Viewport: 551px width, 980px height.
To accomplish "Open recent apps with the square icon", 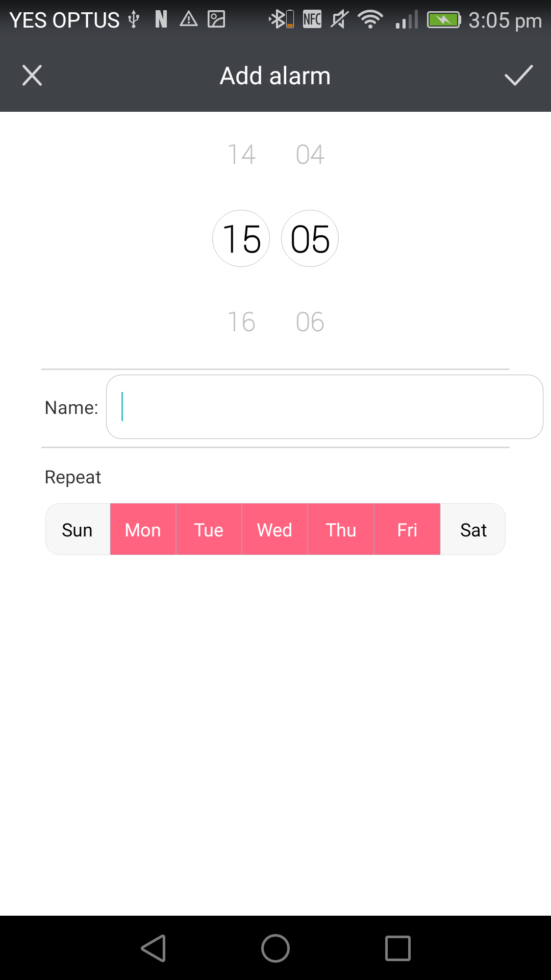I will 398,948.
